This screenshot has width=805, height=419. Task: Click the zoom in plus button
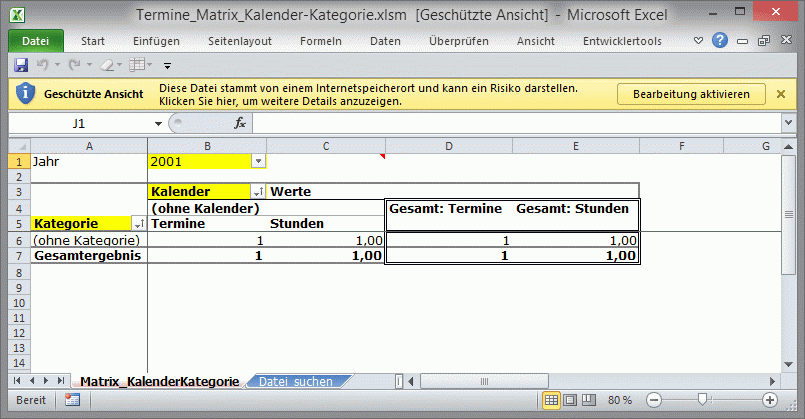[770, 400]
